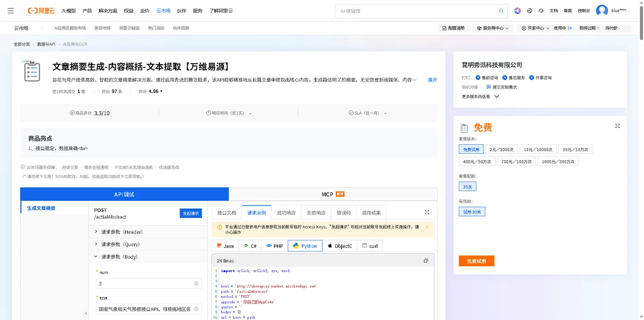Select the 400元/50万次 package
644x320 pixels.
[477, 162]
